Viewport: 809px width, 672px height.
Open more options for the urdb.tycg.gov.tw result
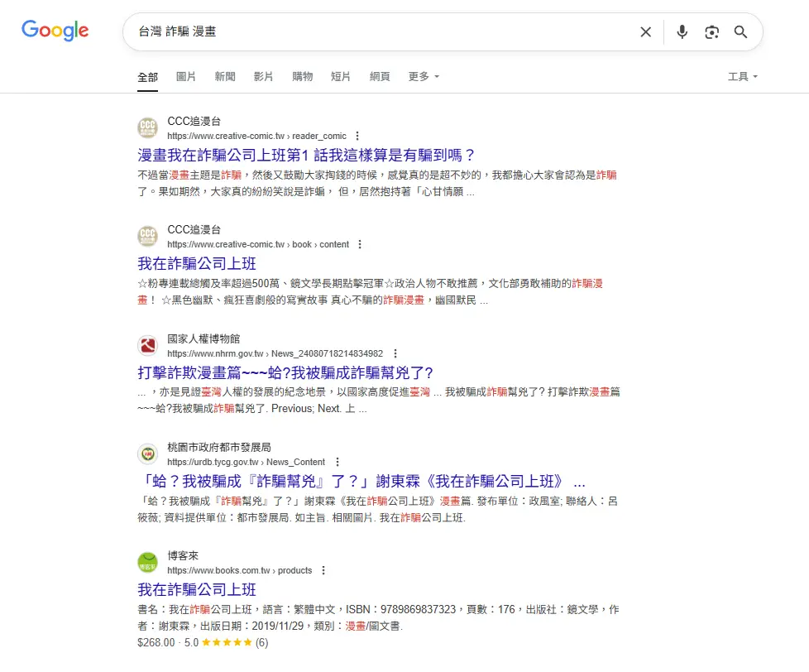tap(337, 462)
